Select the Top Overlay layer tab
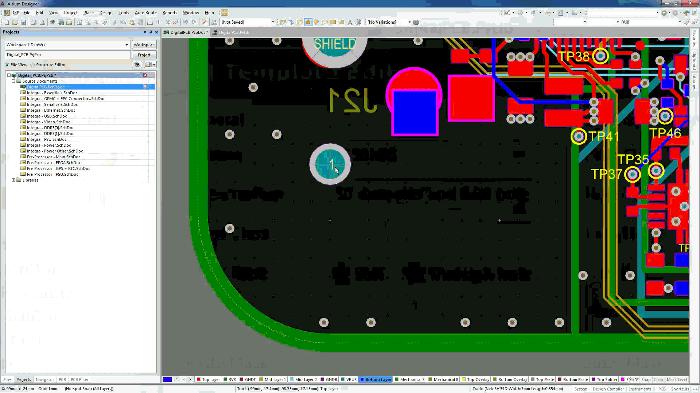 476,380
